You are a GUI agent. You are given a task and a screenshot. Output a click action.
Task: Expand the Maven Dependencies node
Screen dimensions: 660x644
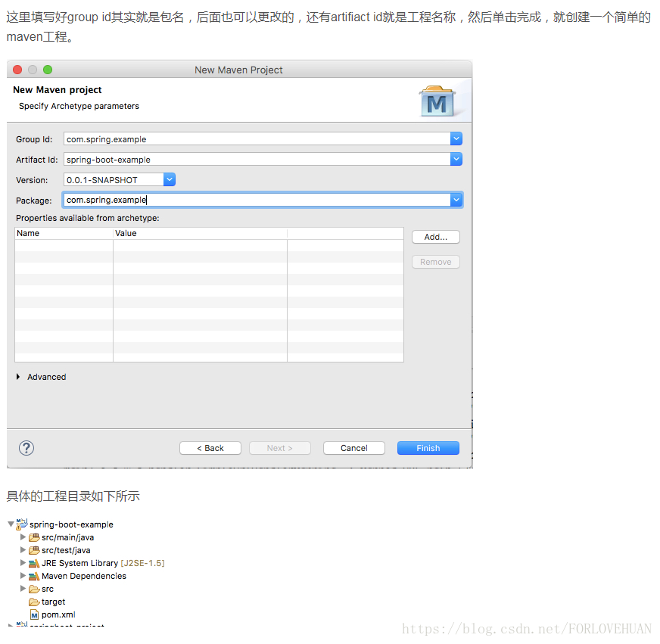tap(23, 575)
